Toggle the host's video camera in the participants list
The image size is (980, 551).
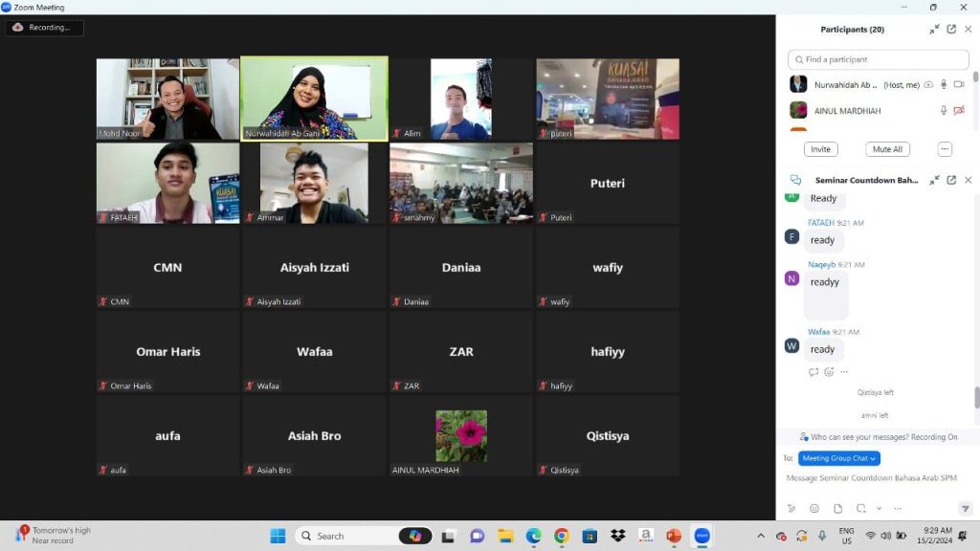[x=961, y=84]
